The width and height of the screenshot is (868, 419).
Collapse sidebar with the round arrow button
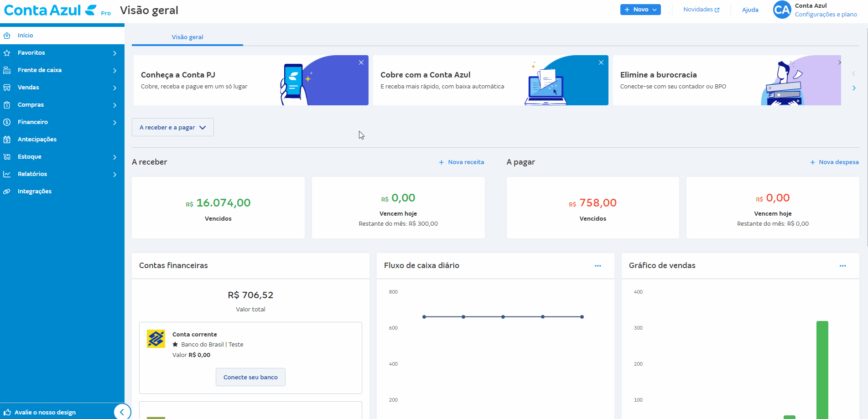[x=122, y=412]
